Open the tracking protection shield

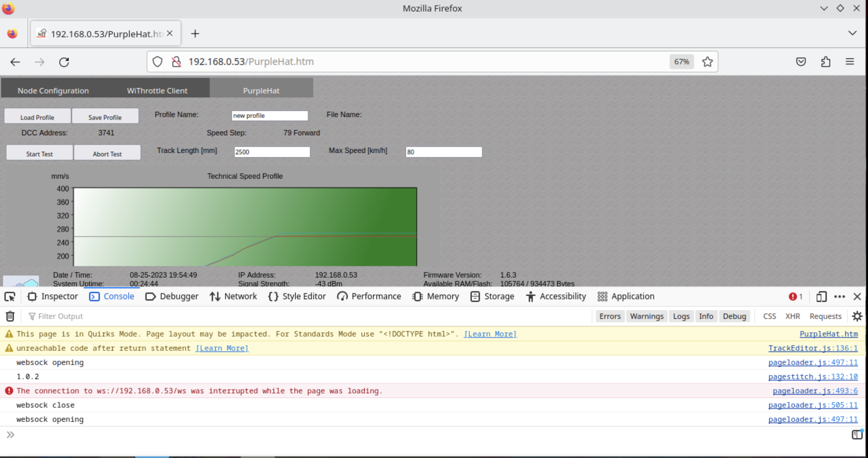click(x=157, y=62)
